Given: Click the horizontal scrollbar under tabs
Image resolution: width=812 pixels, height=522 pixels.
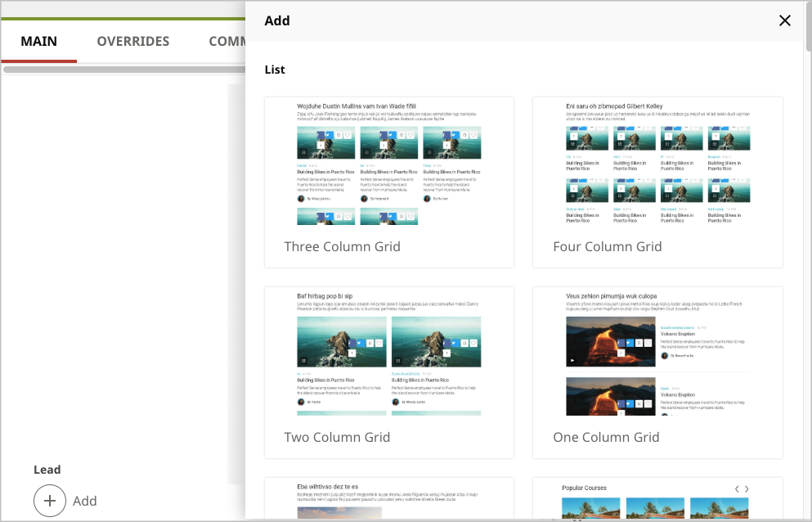Looking at the screenshot, I should coord(124,69).
